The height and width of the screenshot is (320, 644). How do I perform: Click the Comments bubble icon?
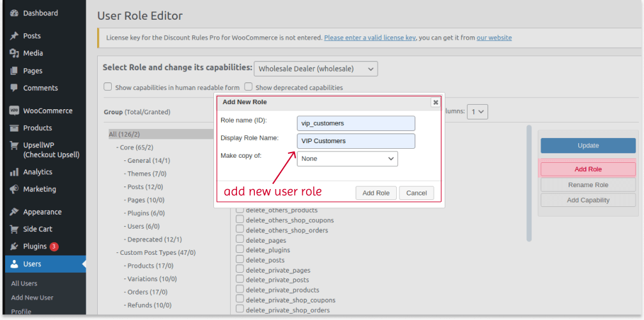point(14,88)
